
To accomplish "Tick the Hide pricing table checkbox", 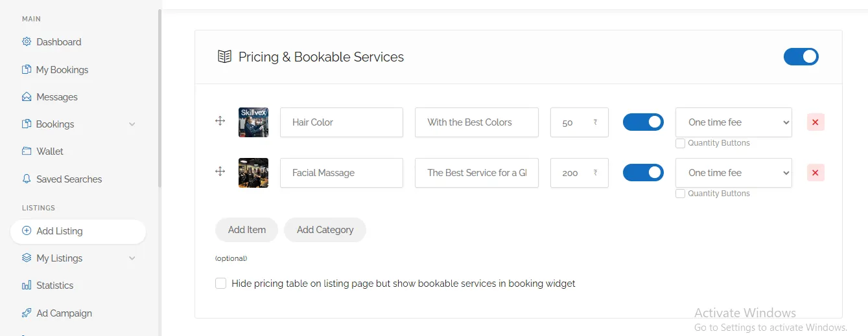I will 221,284.
